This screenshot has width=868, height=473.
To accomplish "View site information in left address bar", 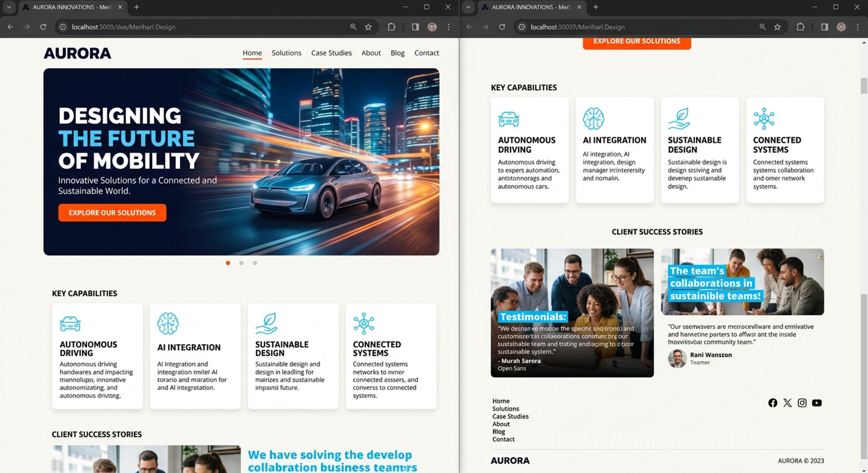I will coord(63,27).
